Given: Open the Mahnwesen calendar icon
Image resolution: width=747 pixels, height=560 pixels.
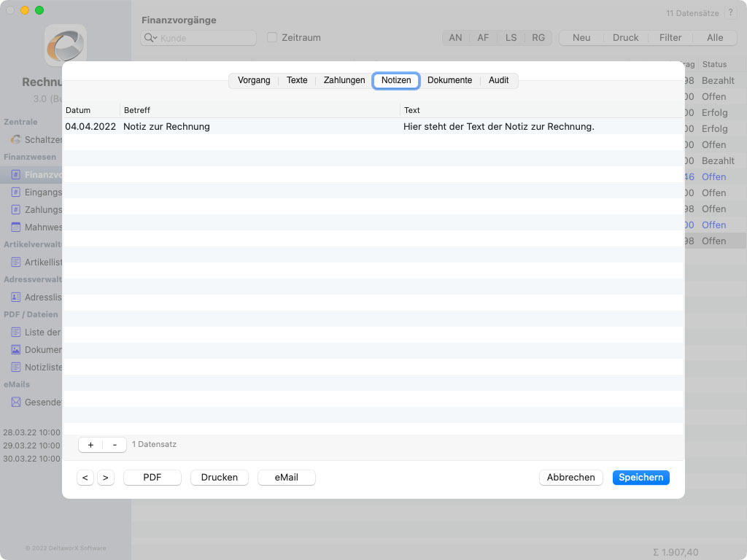Looking at the screenshot, I should click(16, 227).
